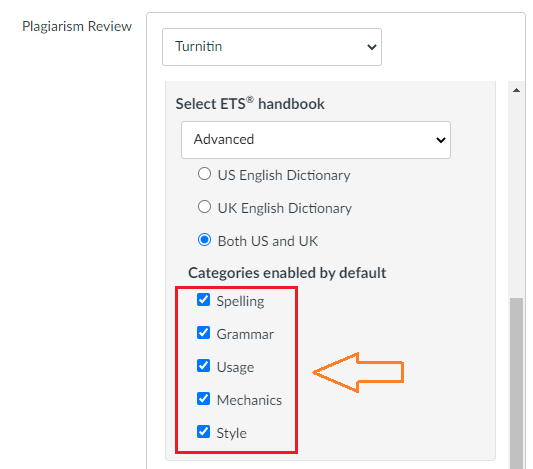
Task: Click the chevron arrow beside Turnitin
Action: (x=372, y=47)
